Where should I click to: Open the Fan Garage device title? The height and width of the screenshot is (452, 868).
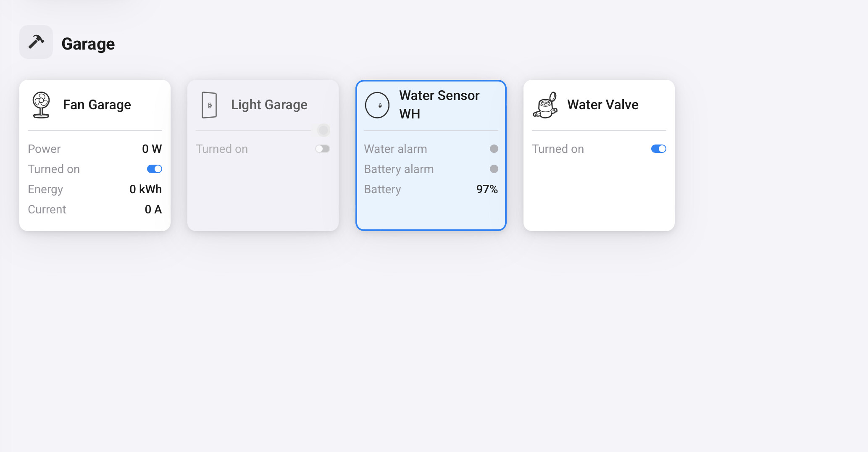coord(97,105)
